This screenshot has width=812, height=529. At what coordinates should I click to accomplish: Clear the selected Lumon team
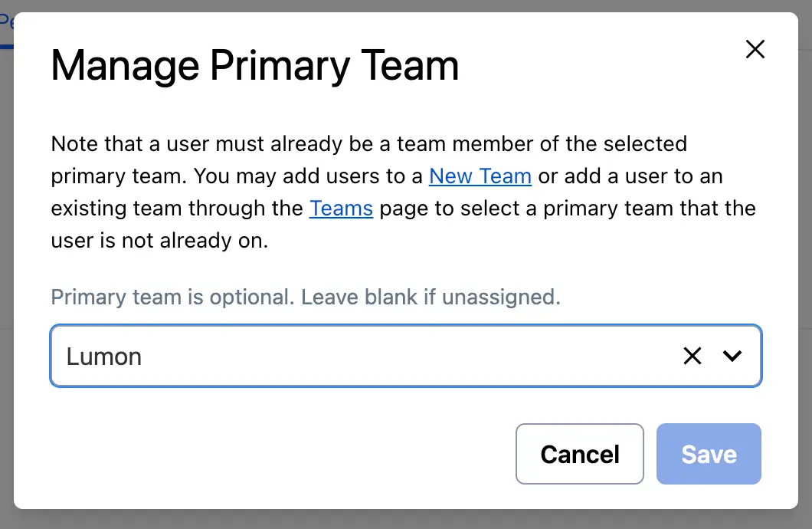pyautogui.click(x=692, y=356)
